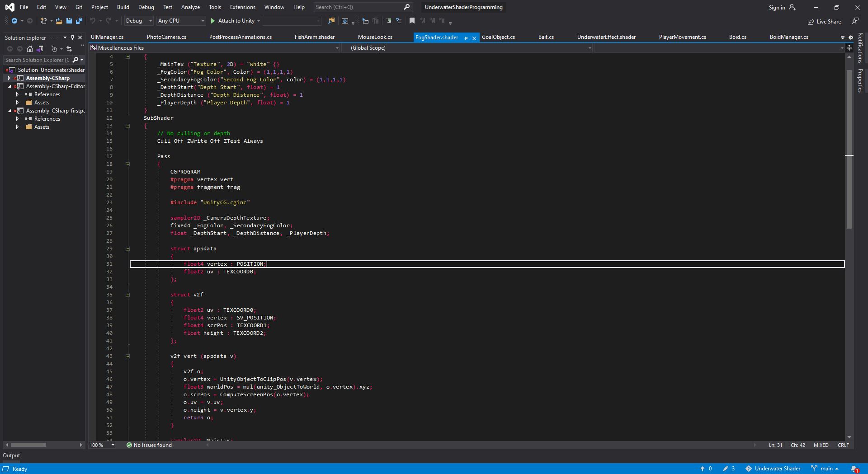Pin the FogShader.shader tab
Image resolution: width=868 pixels, height=474 pixels.
[466, 38]
